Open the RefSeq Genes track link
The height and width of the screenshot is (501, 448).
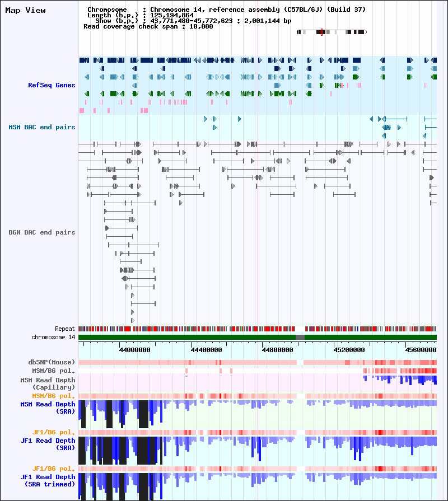coord(52,85)
